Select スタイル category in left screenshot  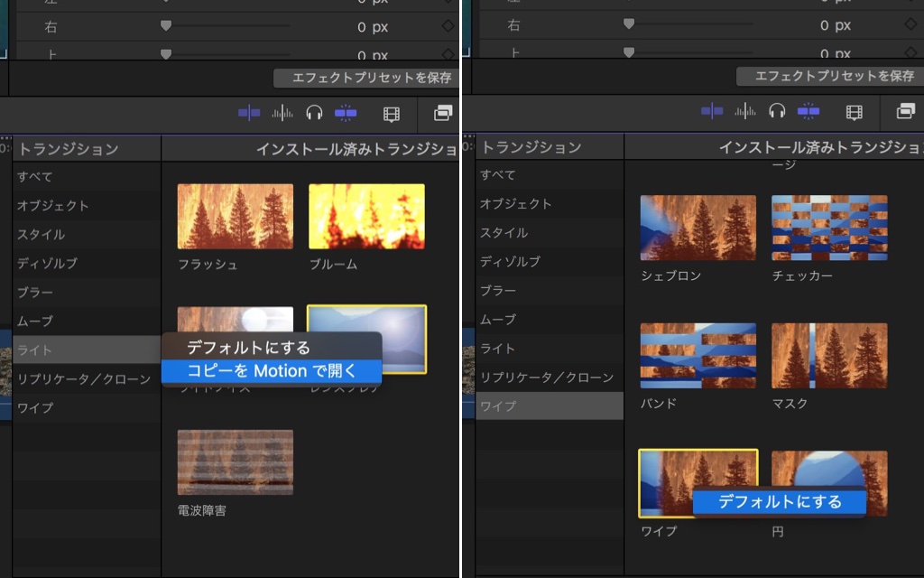[86, 234]
